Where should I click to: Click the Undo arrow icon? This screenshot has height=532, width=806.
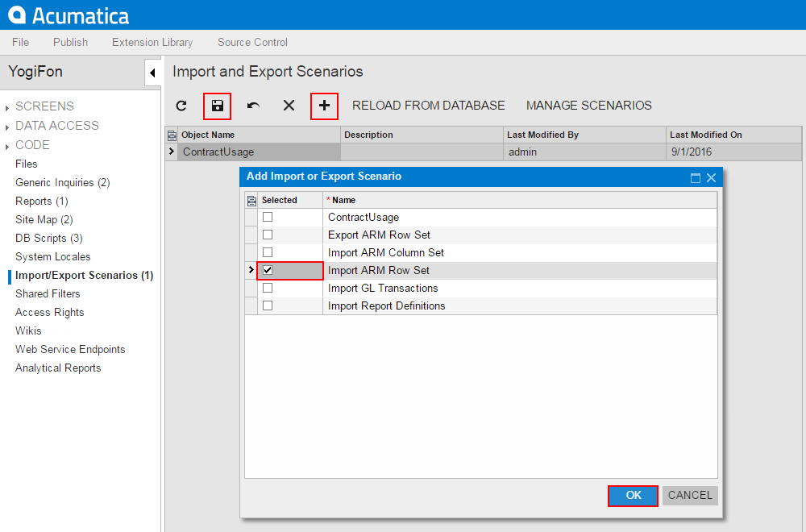point(253,106)
